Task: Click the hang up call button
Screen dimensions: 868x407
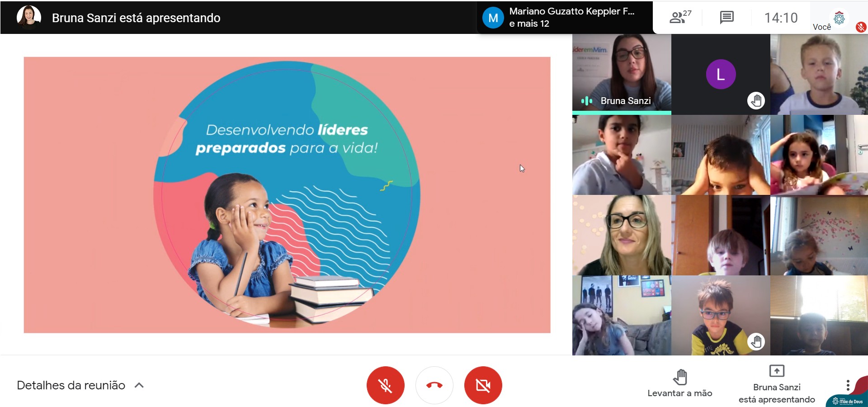Action: coord(434,385)
